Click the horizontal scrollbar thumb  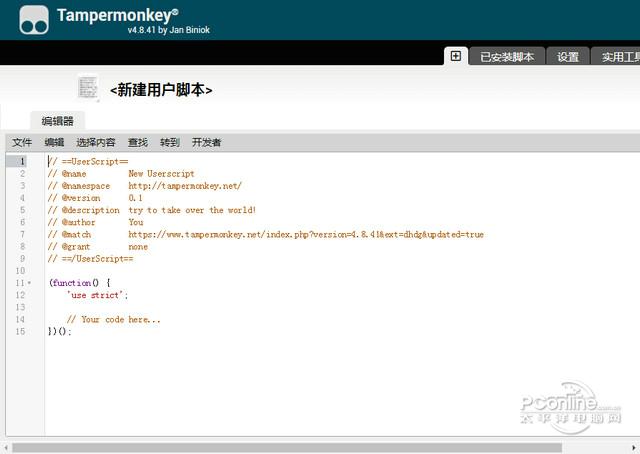tap(287, 448)
